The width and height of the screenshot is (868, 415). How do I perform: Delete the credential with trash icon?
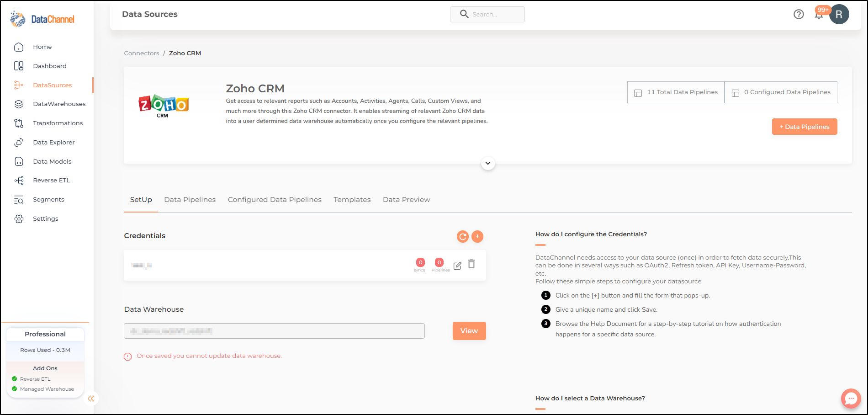tap(471, 264)
